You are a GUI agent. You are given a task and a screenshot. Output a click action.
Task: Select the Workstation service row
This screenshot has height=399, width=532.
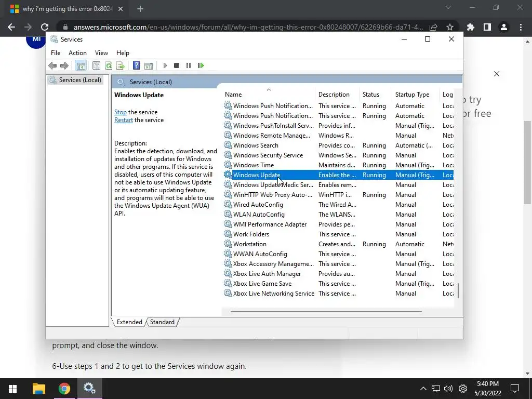coord(338,244)
